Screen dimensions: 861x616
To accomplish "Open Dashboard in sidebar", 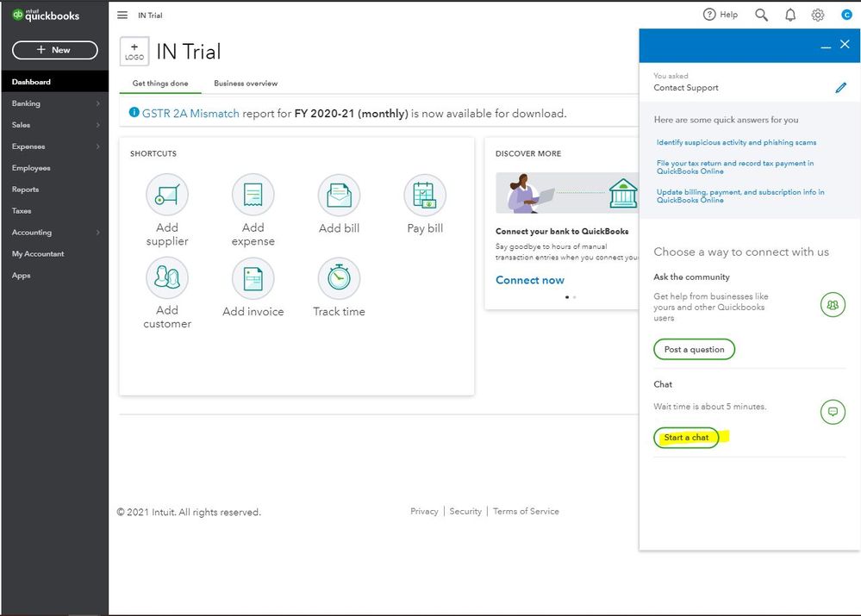I will (54, 82).
